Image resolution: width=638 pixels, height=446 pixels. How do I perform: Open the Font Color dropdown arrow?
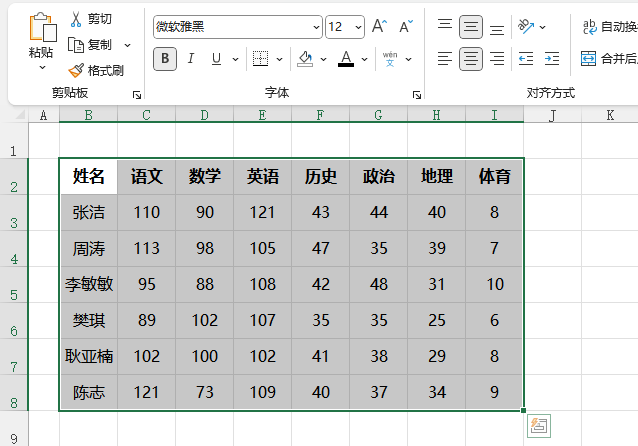click(x=365, y=59)
